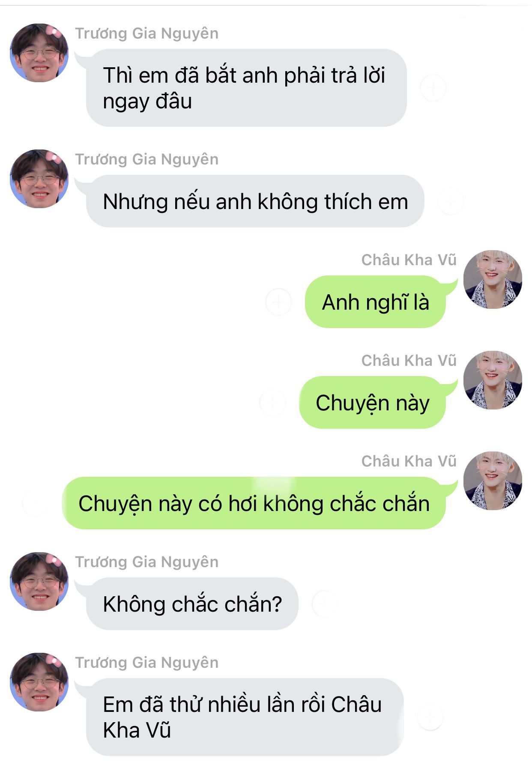Tap sender name Trương Gia Nguyên above the first message
The image size is (532, 768).
click(x=147, y=33)
